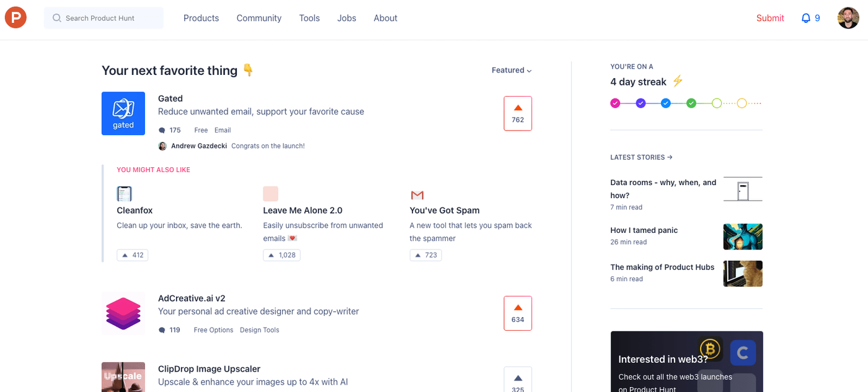Upvote ClipDrop Image Upscaler
Screen dimensions: 868x392
[x=518, y=381]
